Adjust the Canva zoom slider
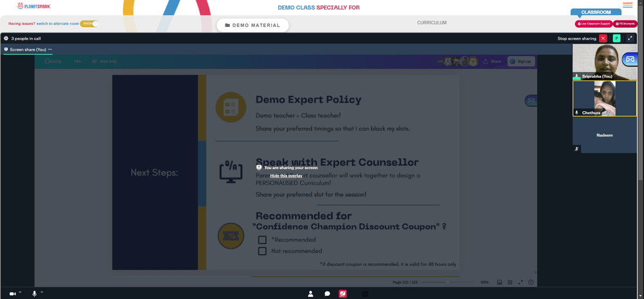This screenshot has width=644, height=299. tap(448, 282)
